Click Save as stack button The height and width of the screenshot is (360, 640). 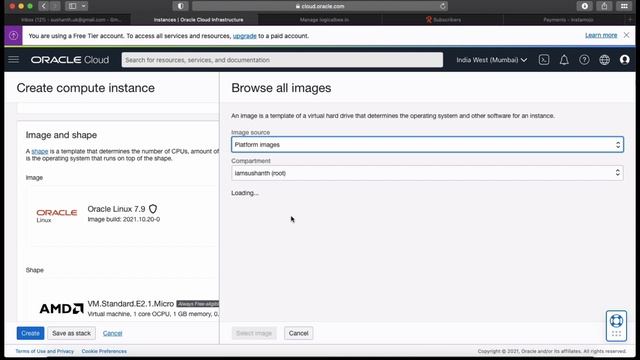pos(71,333)
